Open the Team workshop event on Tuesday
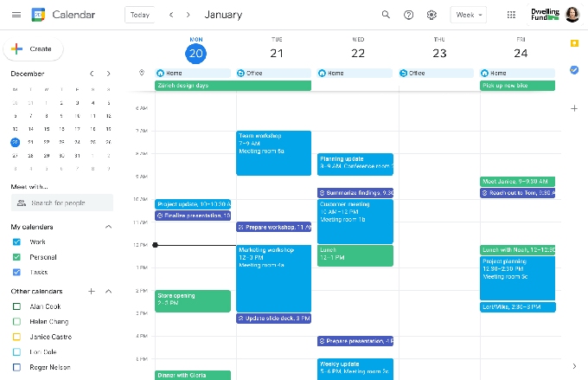This screenshot has height=380, width=588. (x=273, y=152)
